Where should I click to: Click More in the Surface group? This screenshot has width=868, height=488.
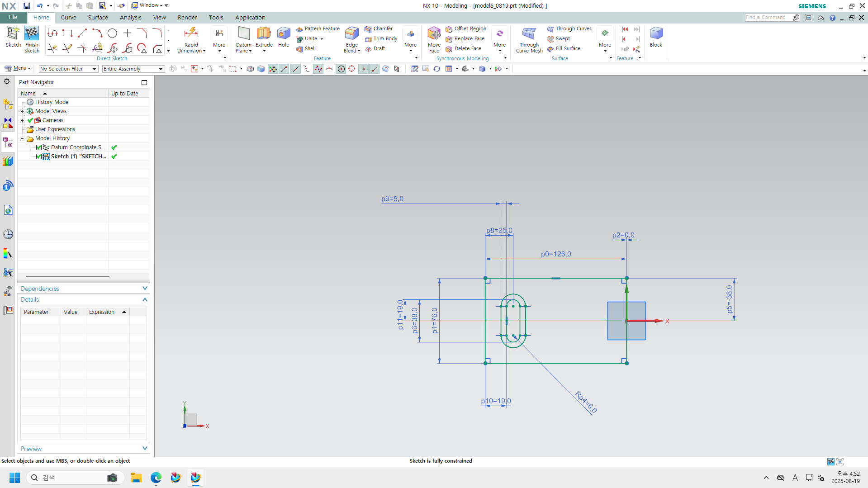click(x=605, y=40)
